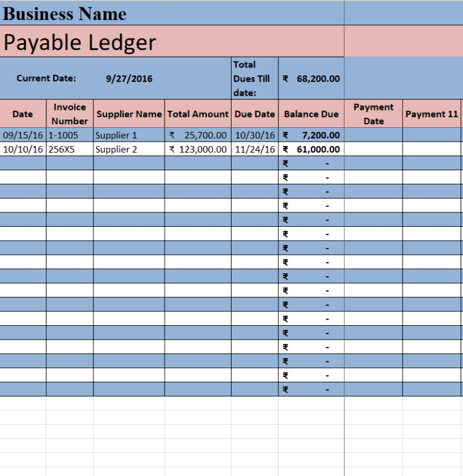
Task: Select the Business Name title cell
Action: pyautogui.click(x=172, y=13)
